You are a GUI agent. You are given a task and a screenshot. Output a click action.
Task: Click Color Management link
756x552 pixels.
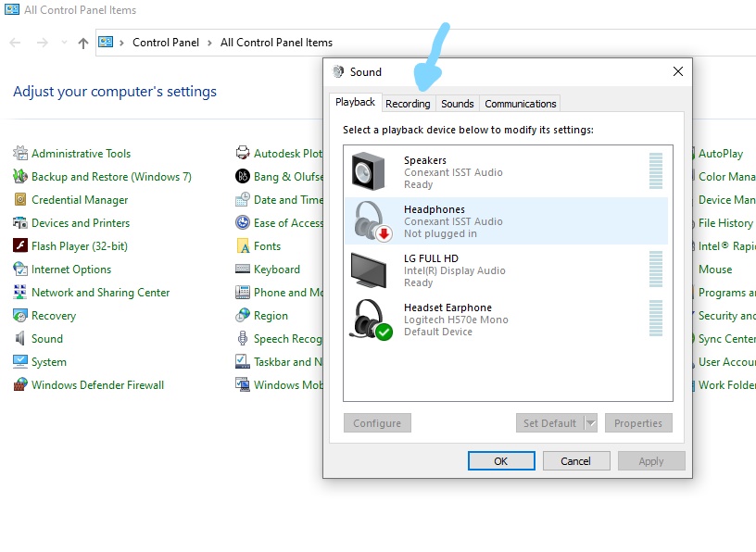726,177
